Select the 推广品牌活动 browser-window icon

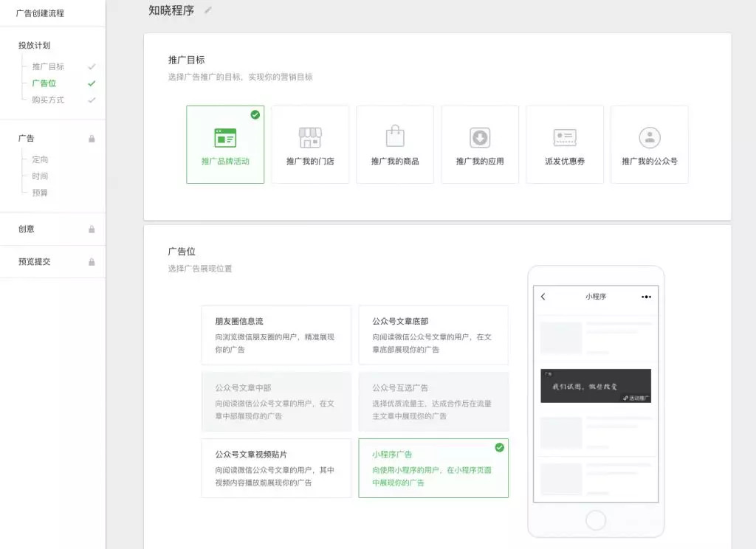[x=225, y=137]
